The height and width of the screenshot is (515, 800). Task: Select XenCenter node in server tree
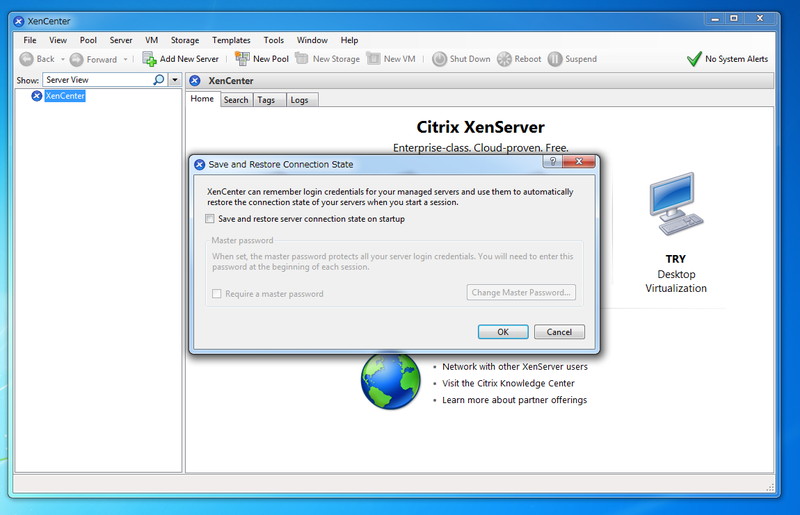coord(65,96)
